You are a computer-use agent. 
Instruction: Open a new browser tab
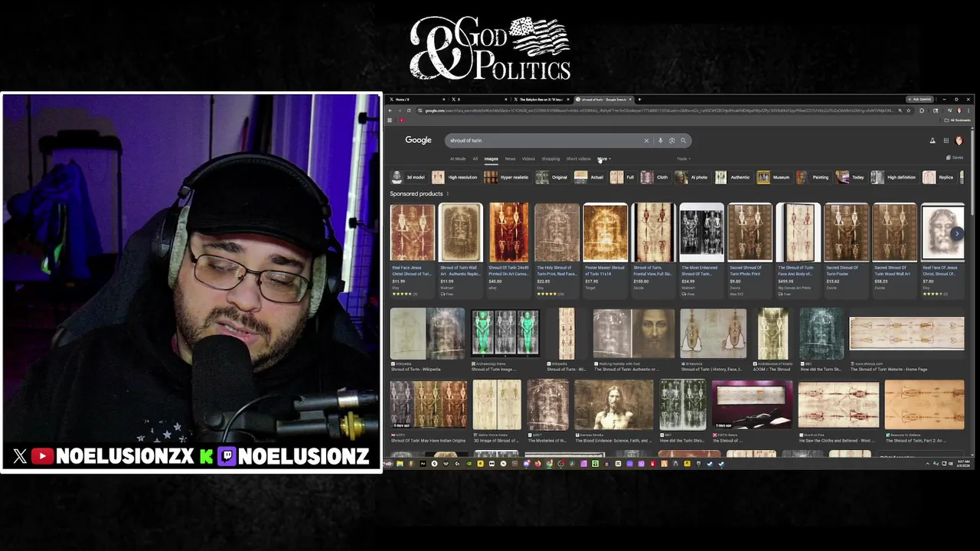coord(639,99)
